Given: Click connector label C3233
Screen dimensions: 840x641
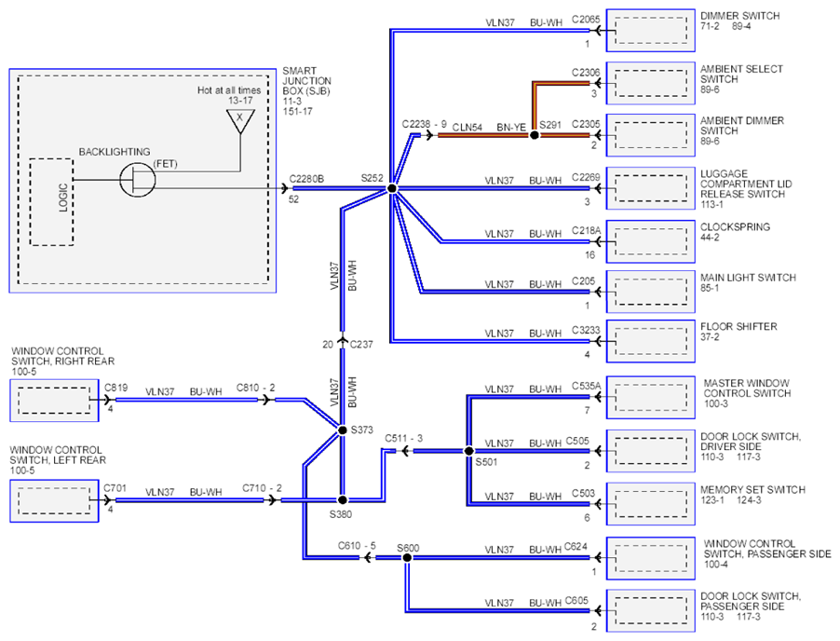Looking at the screenshot, I should 586,330.
